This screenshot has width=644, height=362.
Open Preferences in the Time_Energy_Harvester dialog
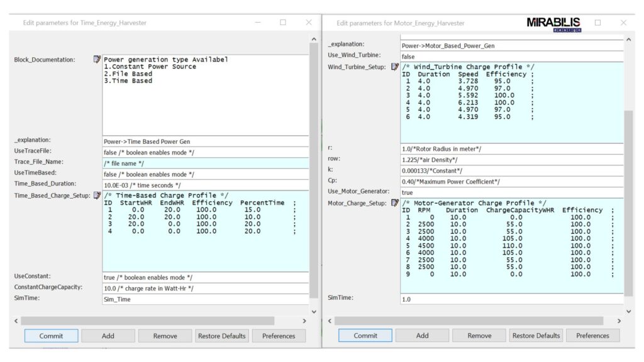coord(279,336)
